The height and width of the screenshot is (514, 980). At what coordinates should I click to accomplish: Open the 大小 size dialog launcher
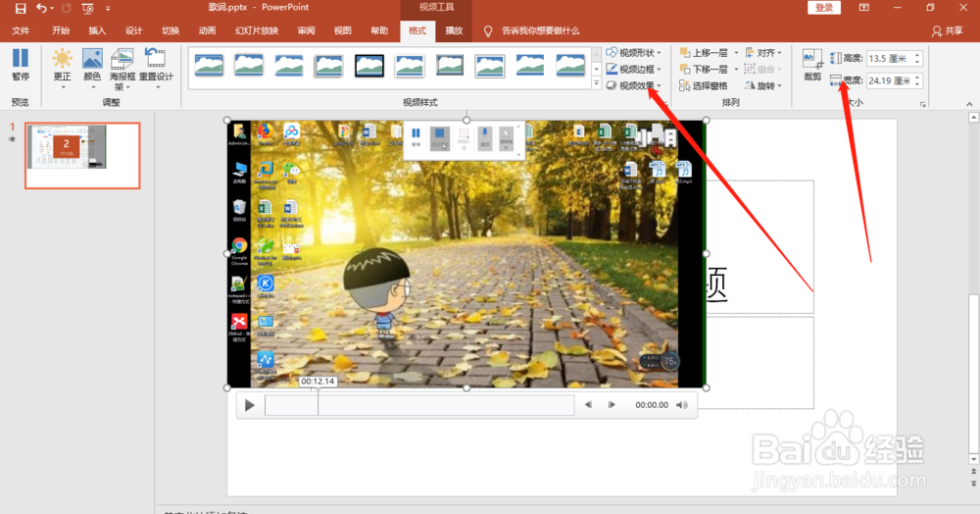922,104
